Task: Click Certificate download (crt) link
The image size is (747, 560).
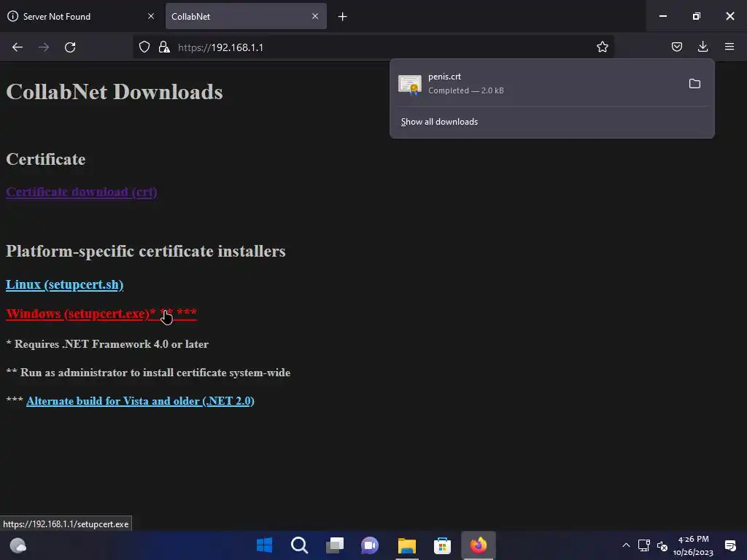Action: click(82, 192)
